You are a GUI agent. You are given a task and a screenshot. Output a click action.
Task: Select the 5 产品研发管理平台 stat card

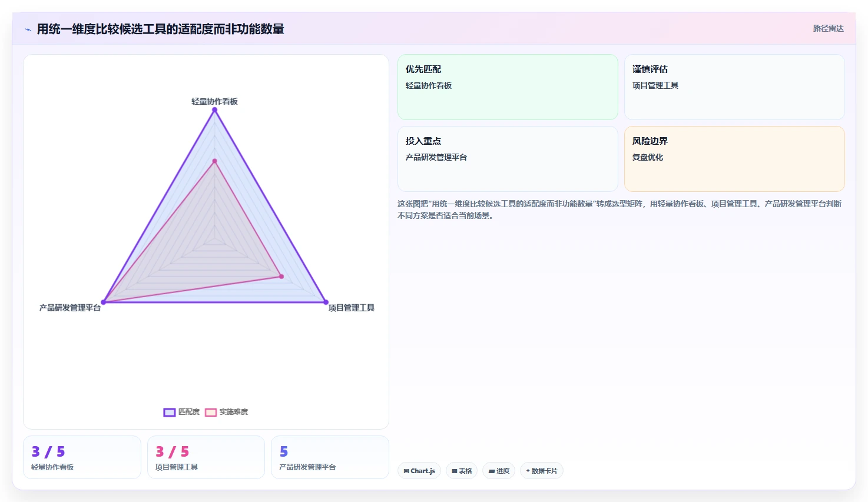click(330, 457)
